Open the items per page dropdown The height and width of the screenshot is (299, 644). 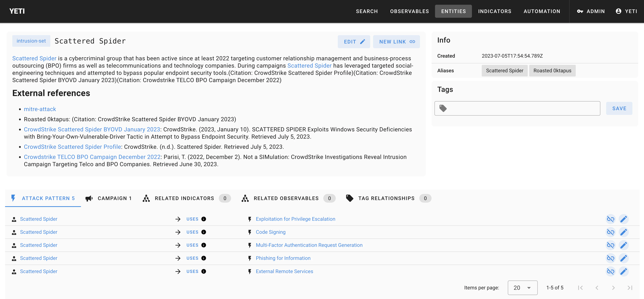tap(522, 287)
